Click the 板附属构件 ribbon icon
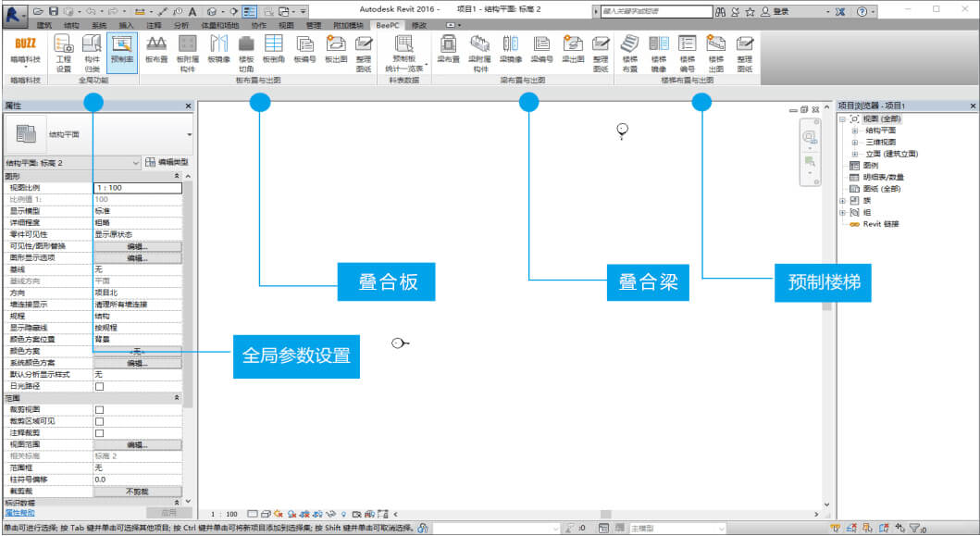980x536 pixels. 188,53
